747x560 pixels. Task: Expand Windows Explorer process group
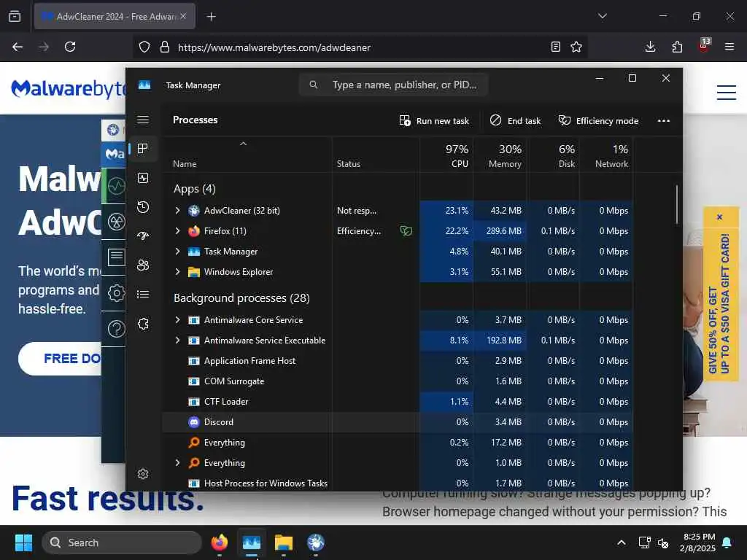(178, 272)
